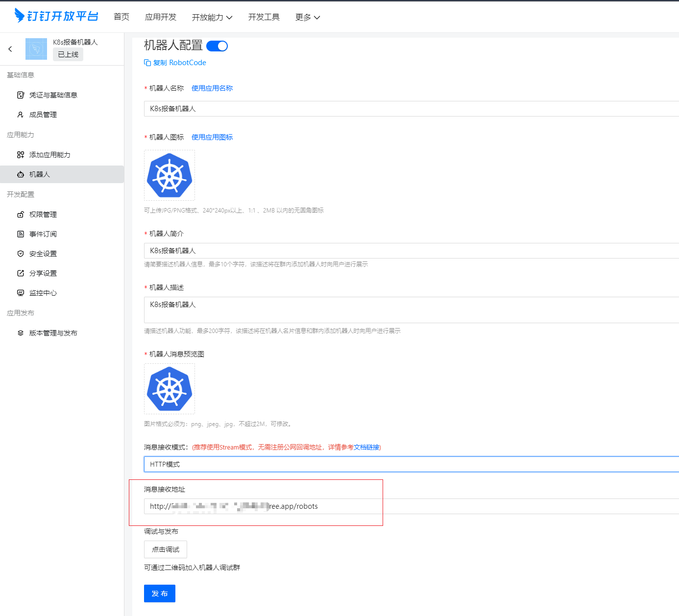679x616 pixels.
Task: Click the 已上线 status badge
Action: point(68,54)
